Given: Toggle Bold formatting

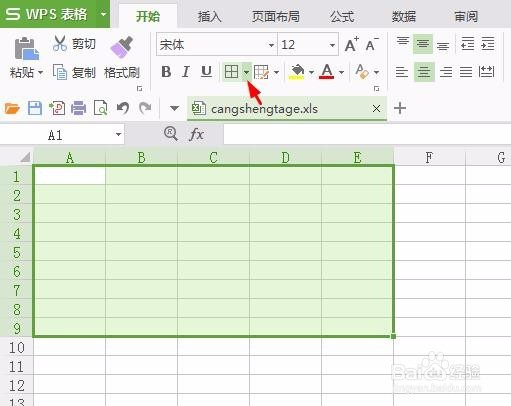Looking at the screenshot, I should 166,72.
